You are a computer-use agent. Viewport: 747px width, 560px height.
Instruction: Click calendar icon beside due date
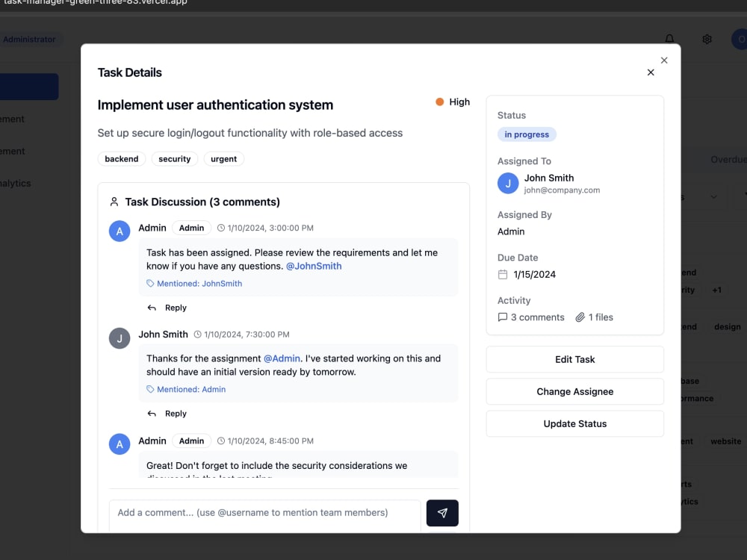coord(503,274)
